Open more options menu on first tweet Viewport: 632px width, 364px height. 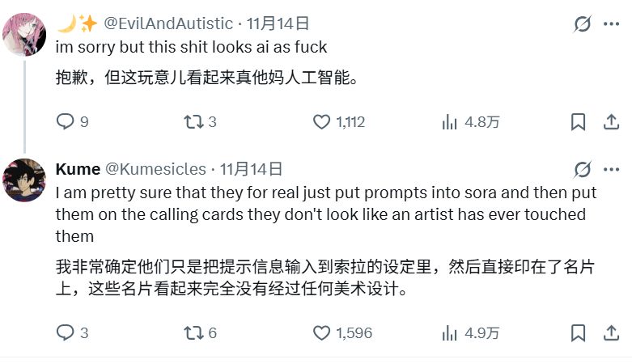[611, 24]
